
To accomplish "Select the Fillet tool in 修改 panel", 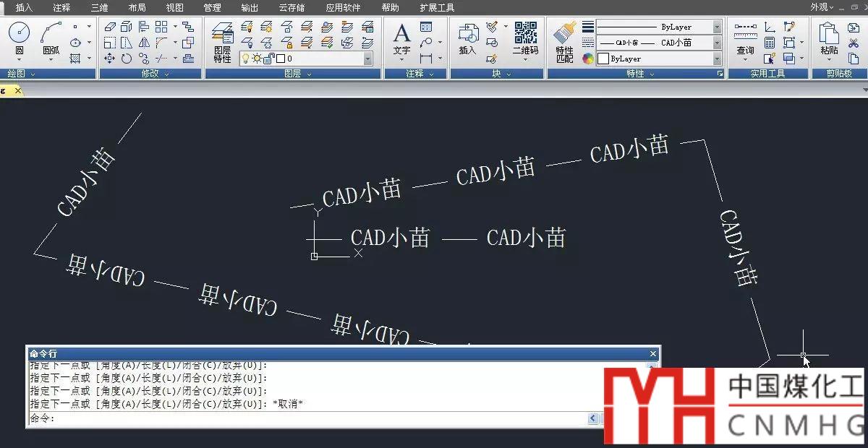I will [x=161, y=43].
